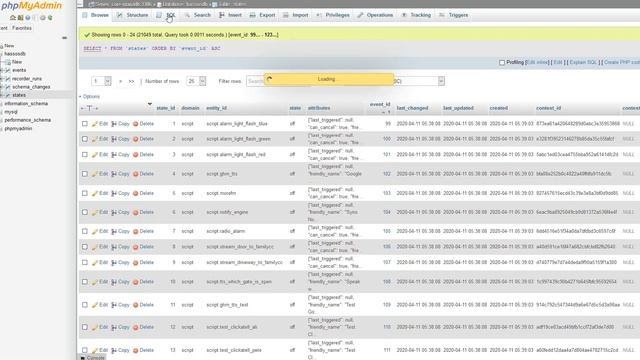Switch to the Browse tab
Viewport: 640px width, 360px height.
[x=96, y=15]
